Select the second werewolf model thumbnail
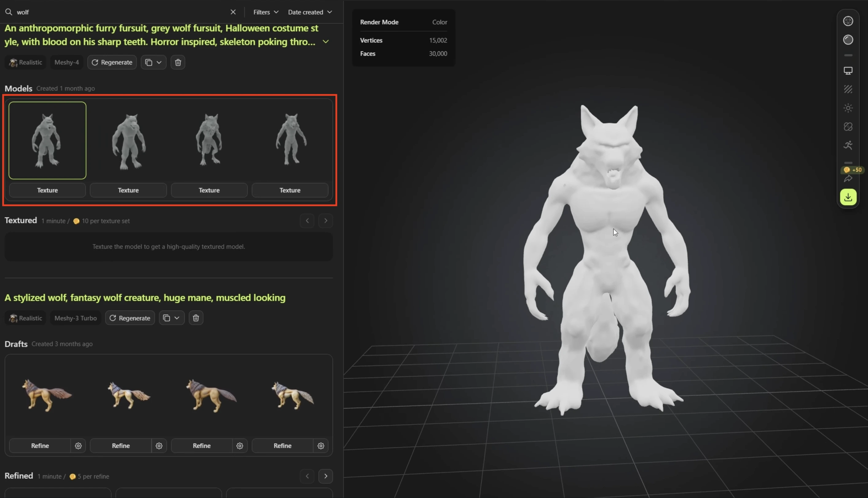The height and width of the screenshot is (498, 868). (x=128, y=140)
